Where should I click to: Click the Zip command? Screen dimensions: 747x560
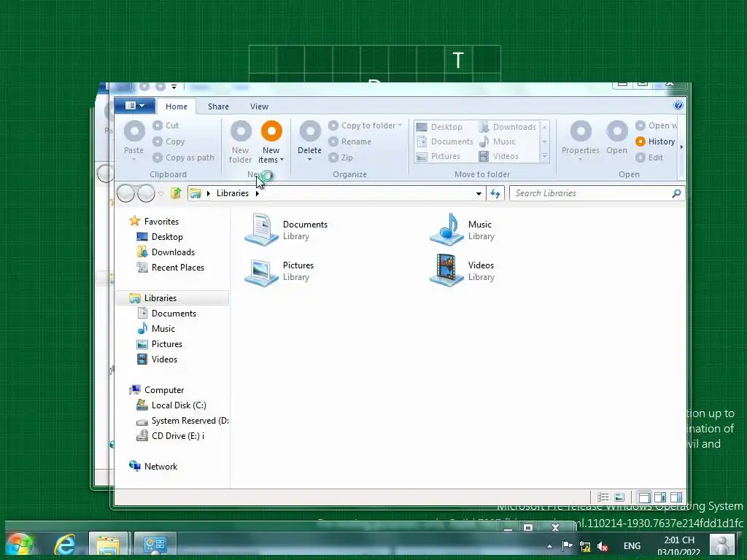click(x=341, y=157)
